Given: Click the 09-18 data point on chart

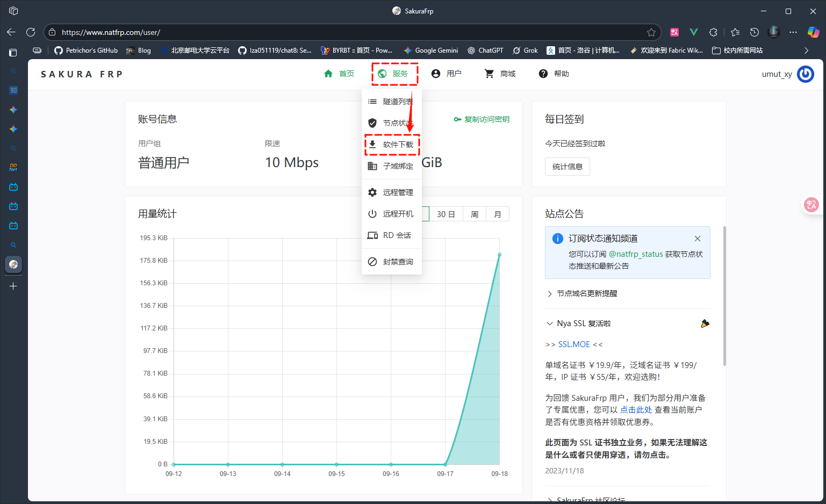Looking at the screenshot, I should tap(499, 255).
